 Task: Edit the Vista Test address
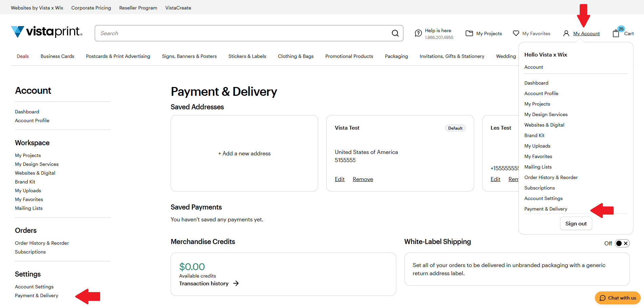pos(339,179)
